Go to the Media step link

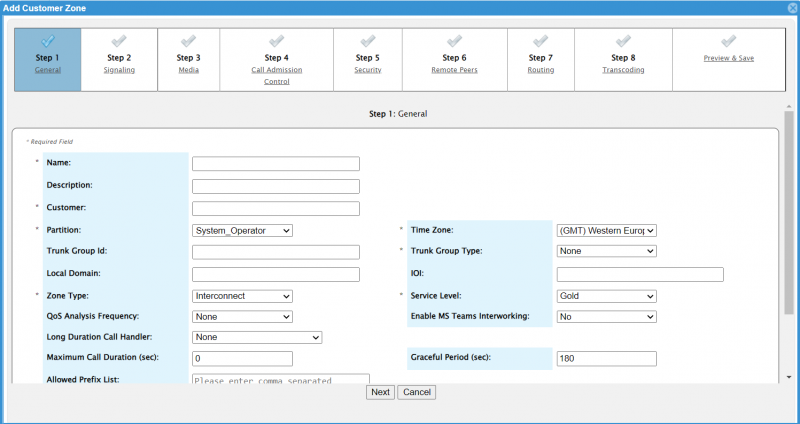(x=188, y=70)
